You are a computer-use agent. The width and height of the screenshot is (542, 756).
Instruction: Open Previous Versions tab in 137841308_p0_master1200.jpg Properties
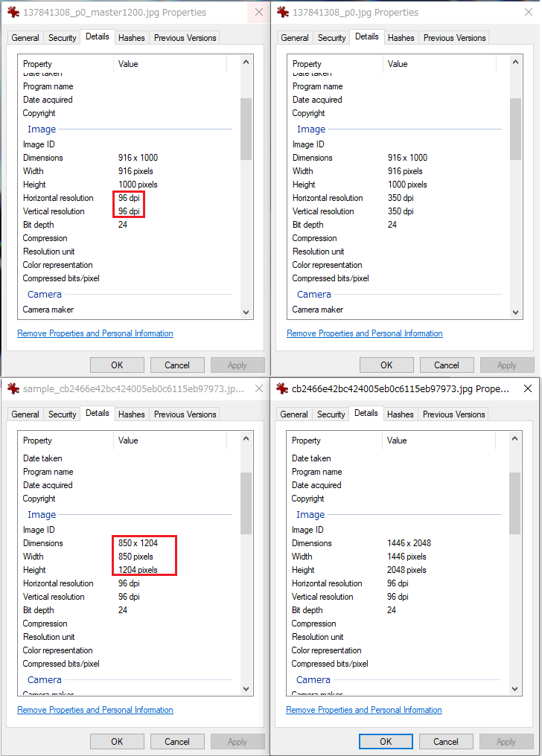185,38
